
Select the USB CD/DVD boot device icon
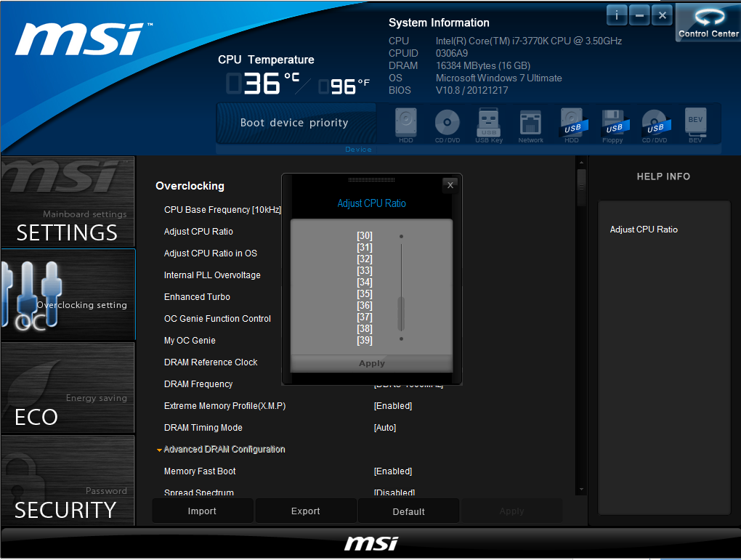(655, 125)
